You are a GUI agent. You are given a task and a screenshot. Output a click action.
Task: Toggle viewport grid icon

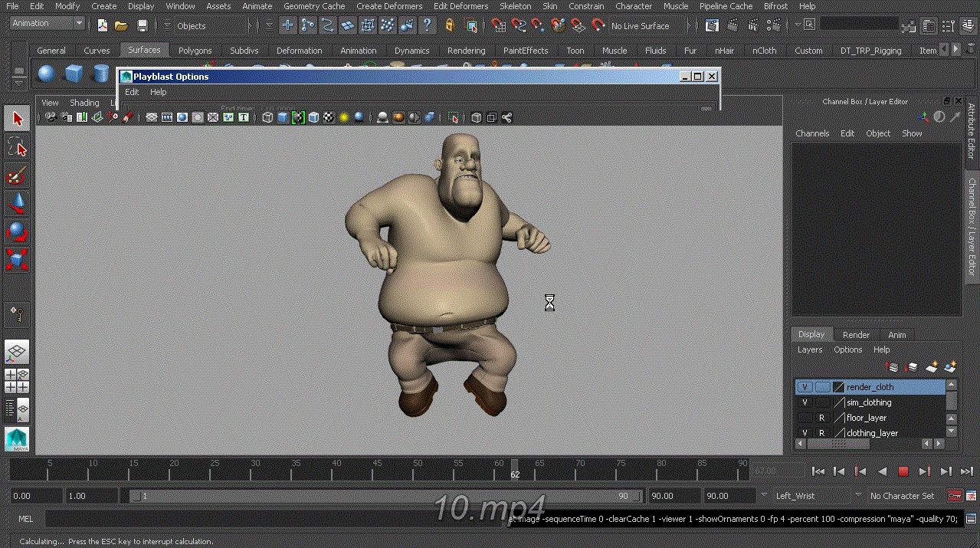(x=152, y=117)
